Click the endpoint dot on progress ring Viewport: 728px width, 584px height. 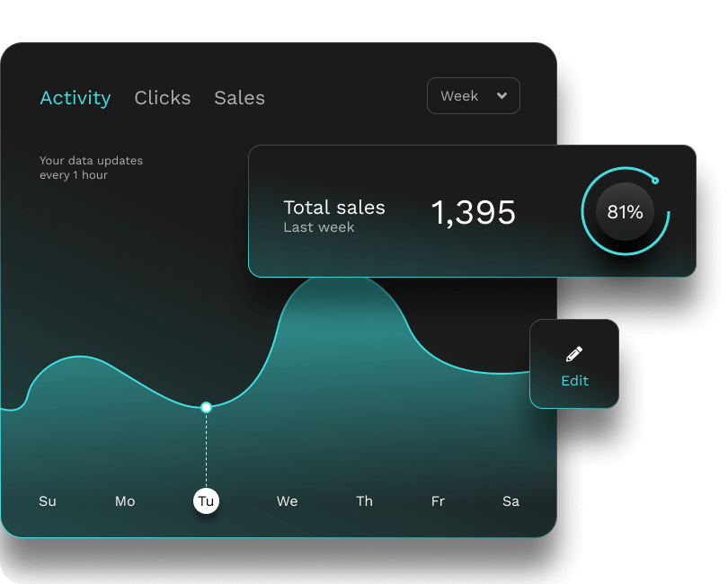655,181
